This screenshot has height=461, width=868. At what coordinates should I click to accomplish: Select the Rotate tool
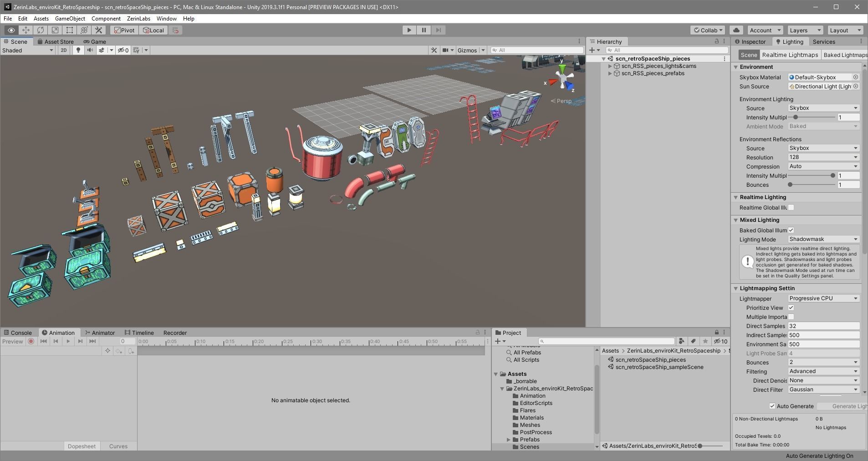tap(41, 30)
